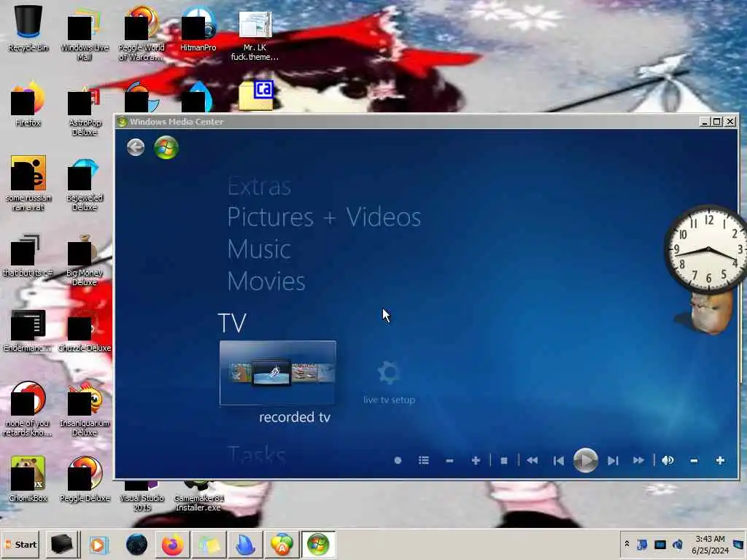Screen dimensions: 747x560
Task: Click the Windows Media Player taskbar icon
Action: coord(98,545)
